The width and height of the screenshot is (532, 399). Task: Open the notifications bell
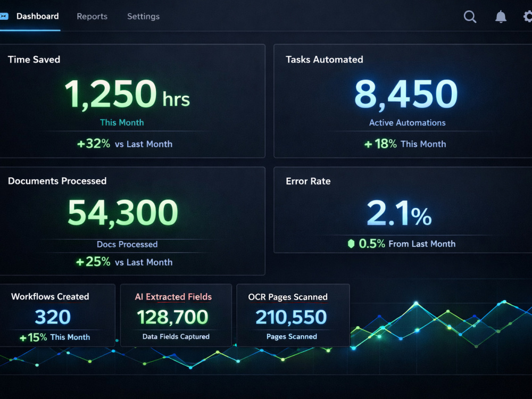pos(501,16)
